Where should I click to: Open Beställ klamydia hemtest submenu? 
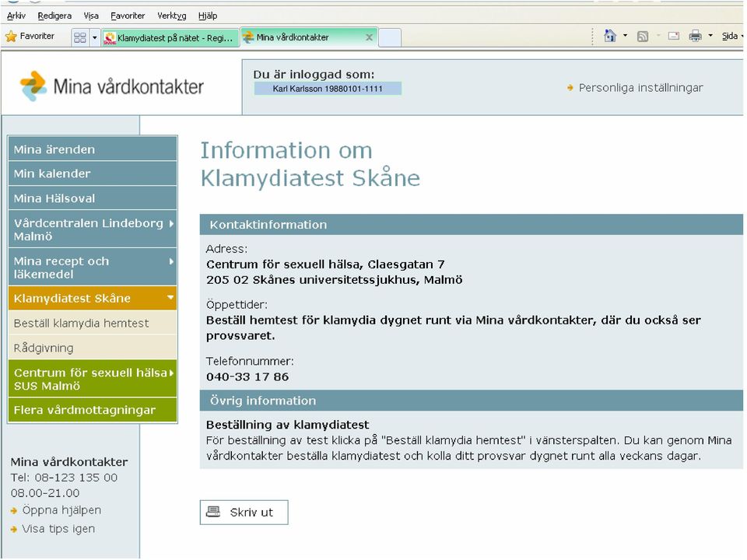point(93,323)
